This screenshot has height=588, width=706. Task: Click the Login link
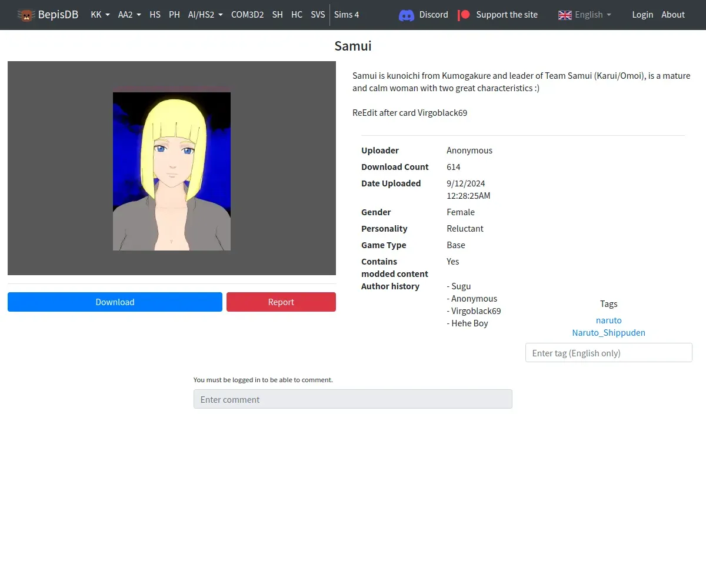coord(642,15)
